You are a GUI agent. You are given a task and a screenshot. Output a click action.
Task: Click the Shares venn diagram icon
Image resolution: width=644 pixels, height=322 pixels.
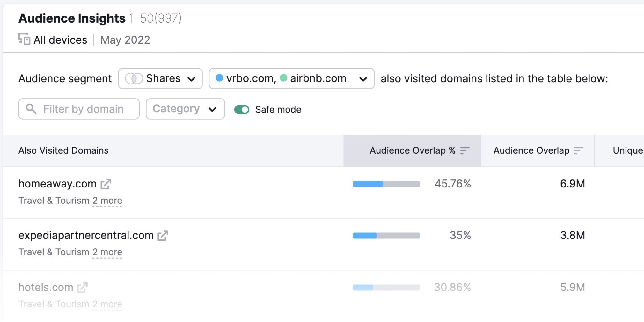tap(134, 78)
